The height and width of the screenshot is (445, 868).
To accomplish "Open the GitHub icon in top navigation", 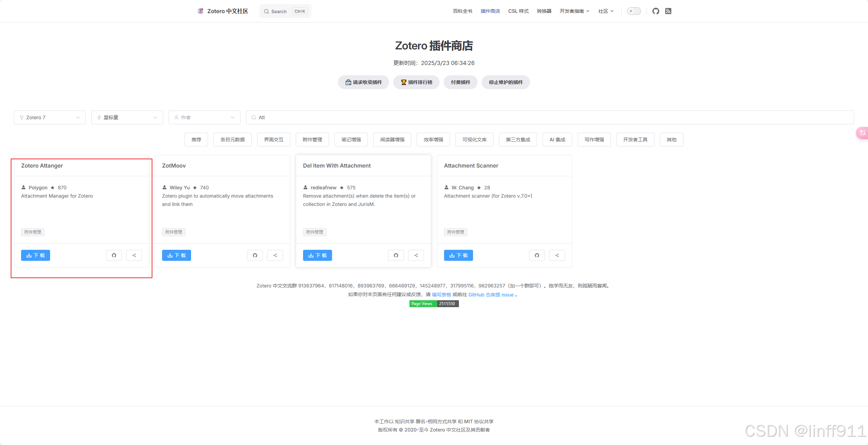I will click(x=655, y=11).
